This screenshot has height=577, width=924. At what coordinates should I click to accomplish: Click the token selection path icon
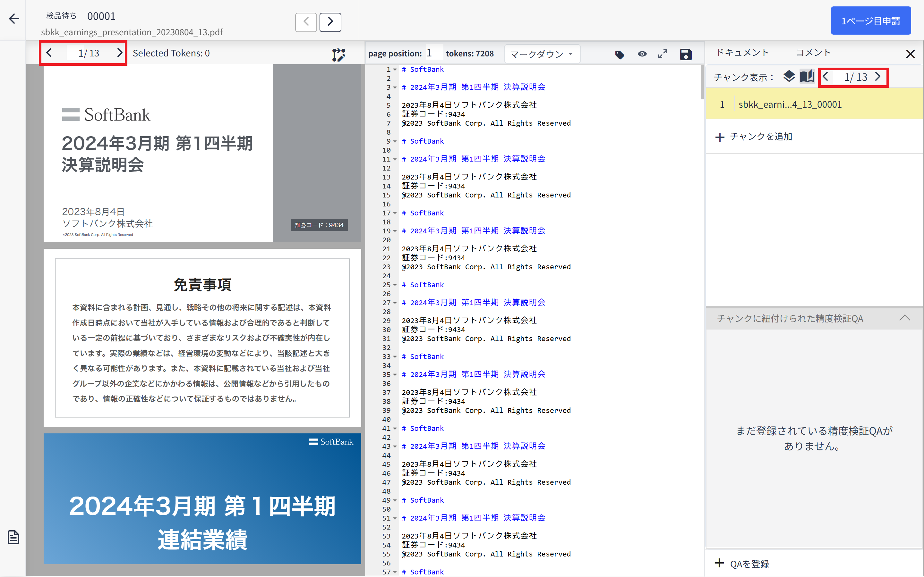338,54
